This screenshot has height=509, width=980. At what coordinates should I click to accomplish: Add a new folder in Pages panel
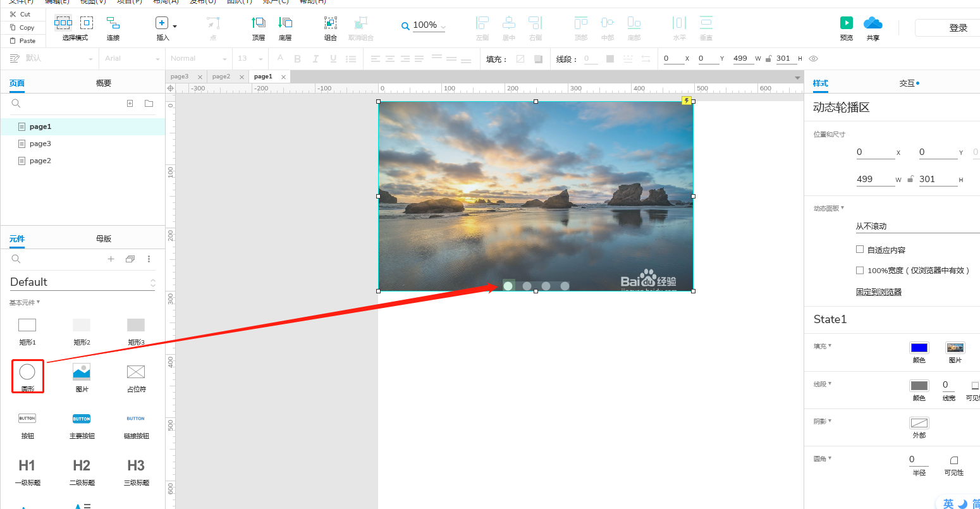click(x=149, y=103)
